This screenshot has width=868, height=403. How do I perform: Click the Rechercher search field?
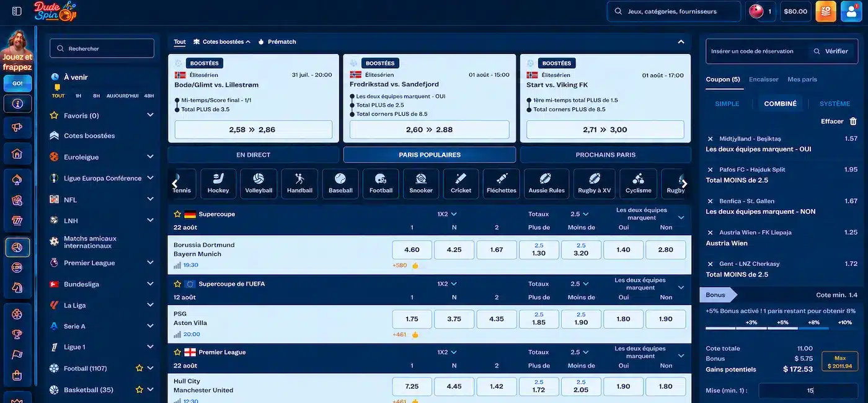click(102, 48)
